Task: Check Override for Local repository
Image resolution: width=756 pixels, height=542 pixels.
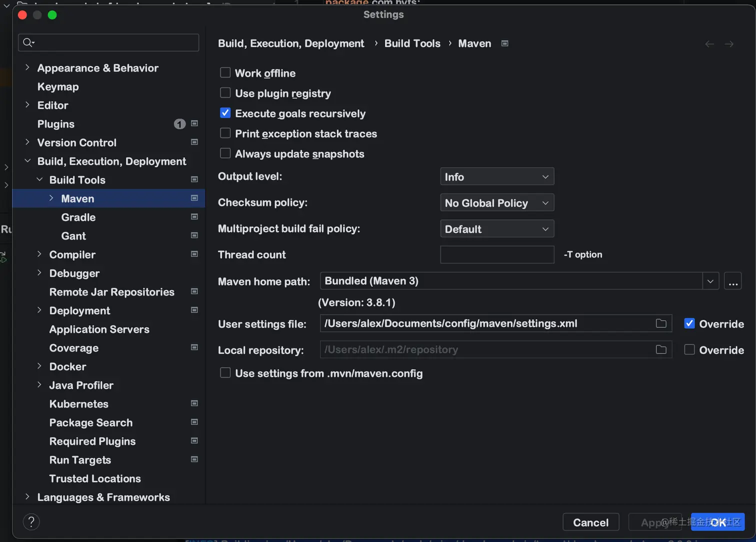Action: (x=689, y=349)
